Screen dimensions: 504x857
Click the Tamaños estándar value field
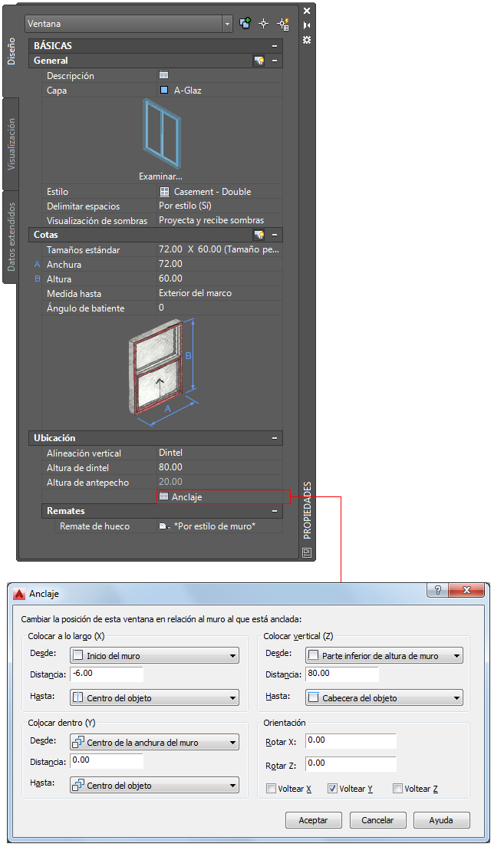219,249
